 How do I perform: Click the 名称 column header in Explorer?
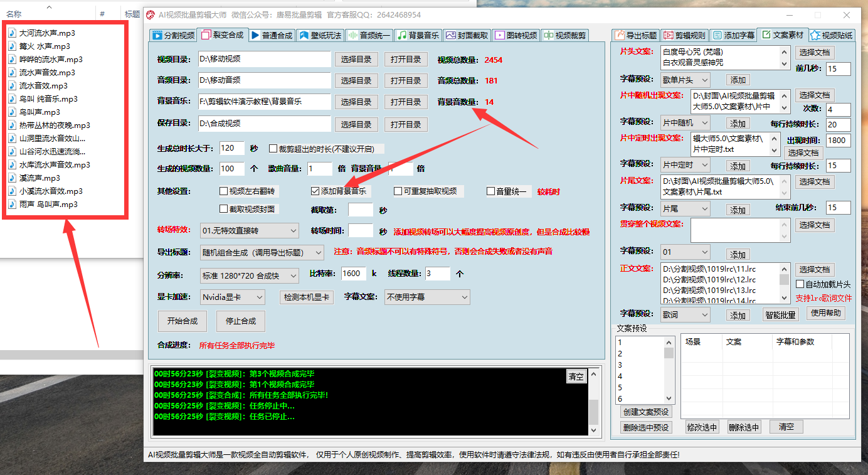click(x=14, y=14)
